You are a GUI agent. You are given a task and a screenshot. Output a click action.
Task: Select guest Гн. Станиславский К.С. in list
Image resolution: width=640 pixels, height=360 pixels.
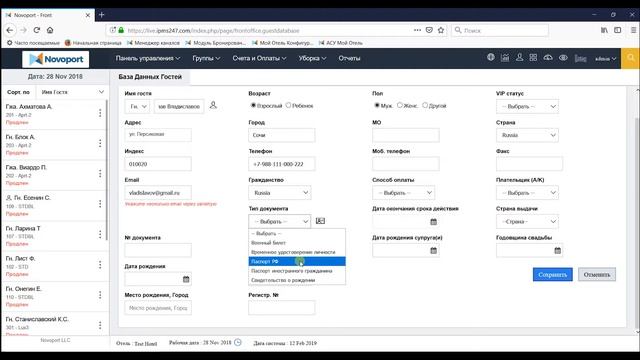pyautogui.click(x=37, y=319)
